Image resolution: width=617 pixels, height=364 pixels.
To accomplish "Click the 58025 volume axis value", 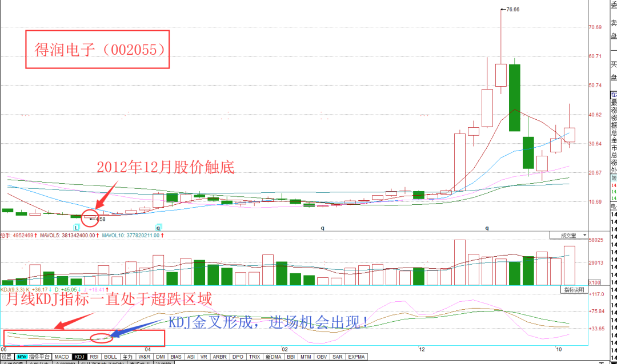I will pyautogui.click(x=596, y=240).
